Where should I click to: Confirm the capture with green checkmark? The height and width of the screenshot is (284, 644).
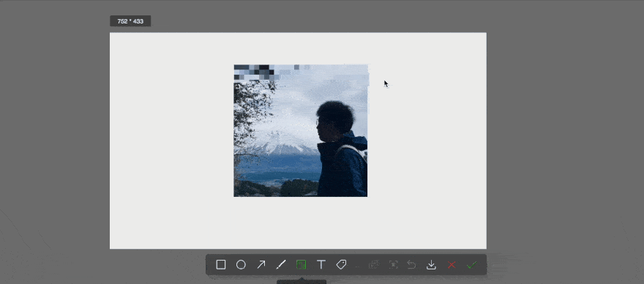click(471, 265)
